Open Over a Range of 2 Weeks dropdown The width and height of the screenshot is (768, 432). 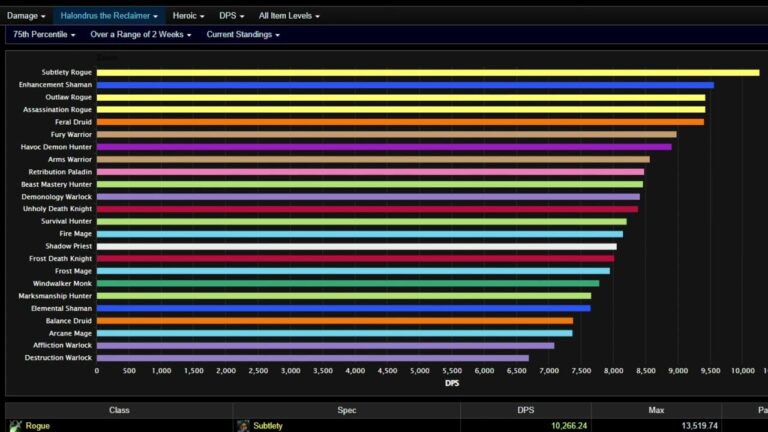(141, 34)
